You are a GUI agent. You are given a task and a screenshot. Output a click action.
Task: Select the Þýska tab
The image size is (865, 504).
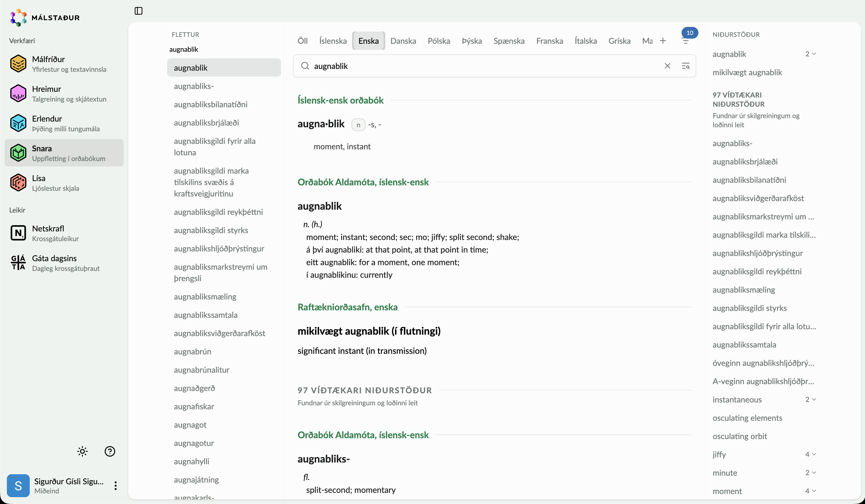[472, 41]
